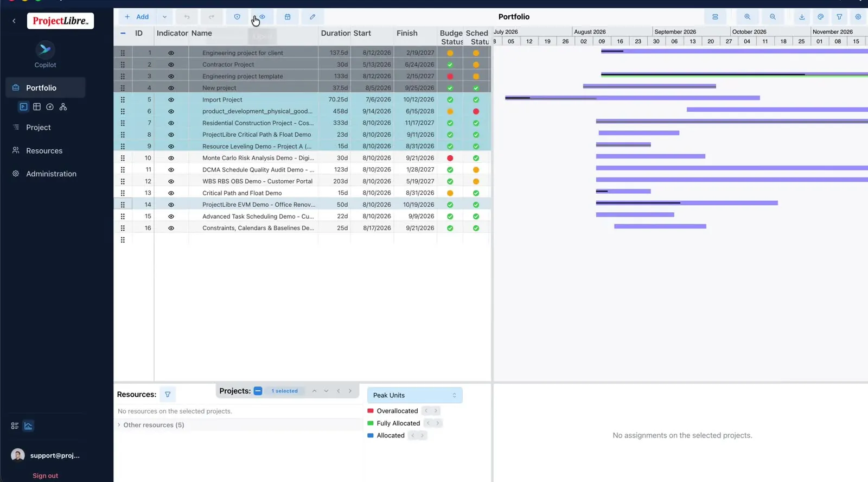868x482 pixels.
Task: Click the Fully Allocated green swatch
Action: (x=371, y=423)
